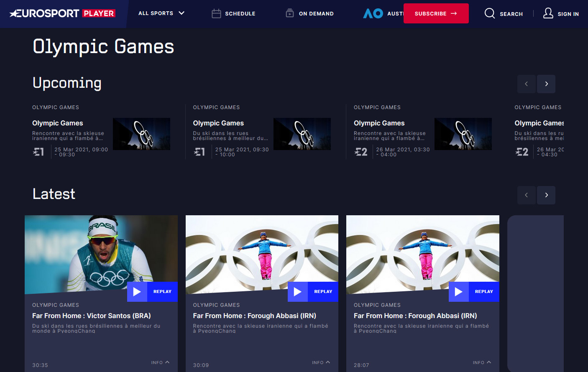
Task: Click Eurosport 1 channel icon for 09:30 show
Action: (x=199, y=152)
